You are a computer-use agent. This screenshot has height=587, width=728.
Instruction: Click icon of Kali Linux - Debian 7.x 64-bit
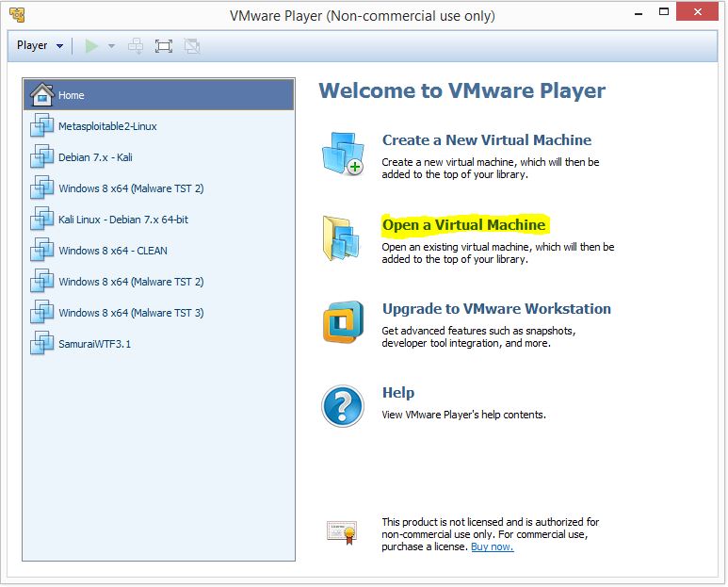(41, 219)
